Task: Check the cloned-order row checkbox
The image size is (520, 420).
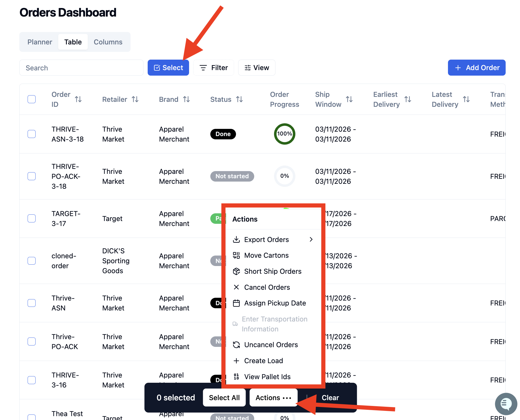Action: click(32, 261)
